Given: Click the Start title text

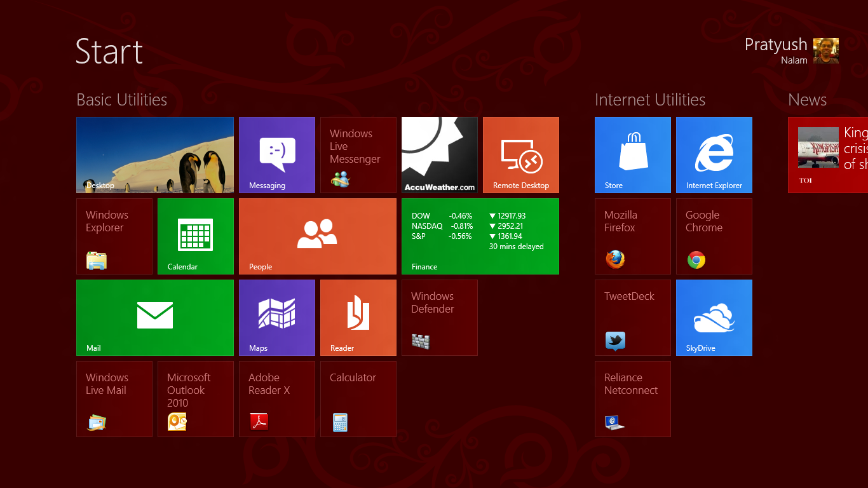Looking at the screenshot, I should 109,51.
